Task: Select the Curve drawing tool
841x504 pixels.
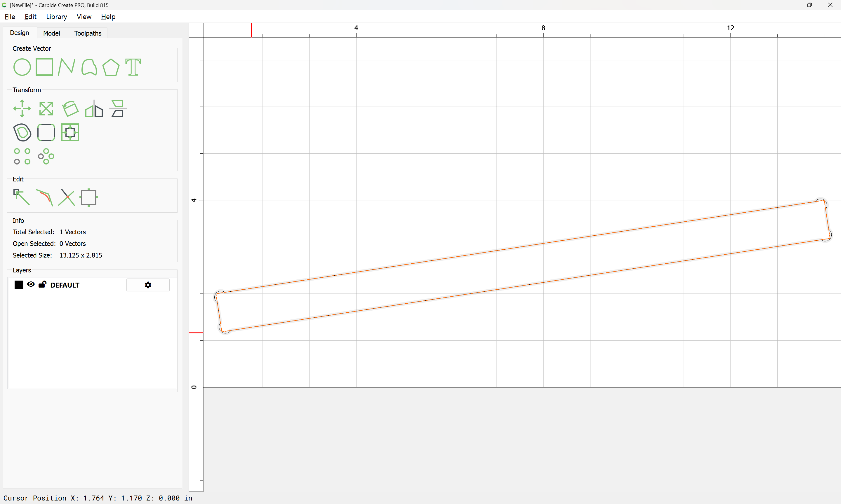Action: click(89, 67)
